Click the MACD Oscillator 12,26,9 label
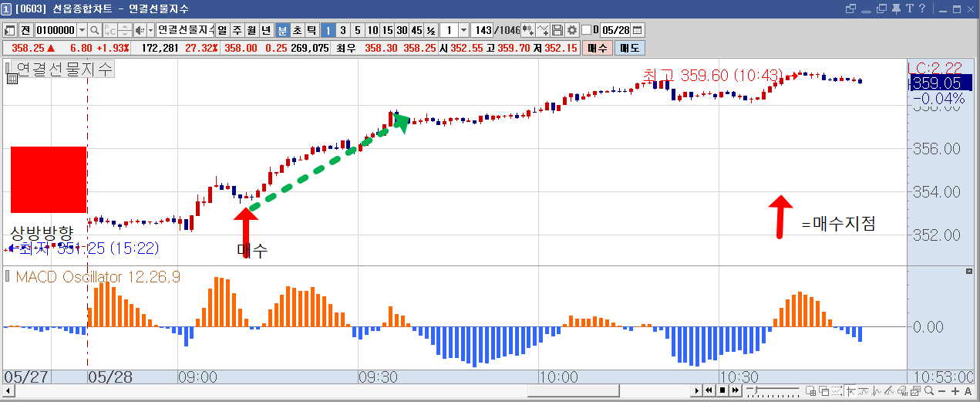The width and height of the screenshot is (980, 402). point(98,277)
